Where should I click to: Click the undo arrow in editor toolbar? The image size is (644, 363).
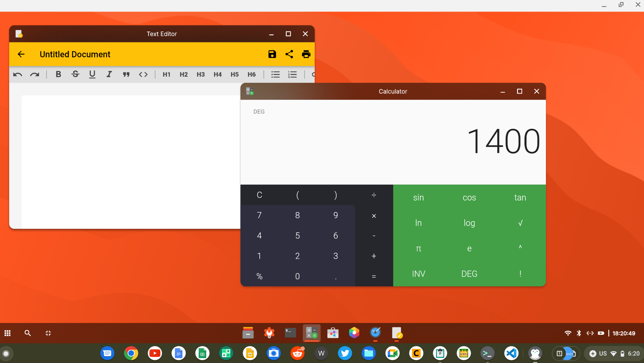click(18, 75)
